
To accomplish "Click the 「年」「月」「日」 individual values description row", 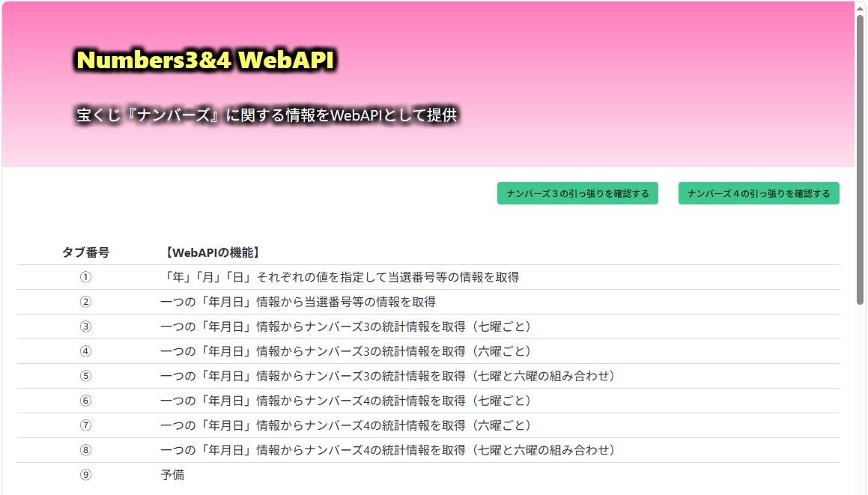I will click(340, 277).
